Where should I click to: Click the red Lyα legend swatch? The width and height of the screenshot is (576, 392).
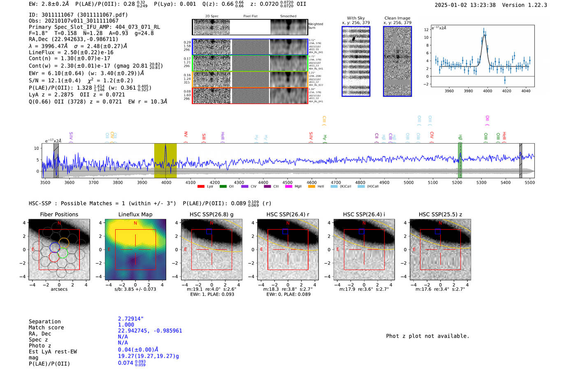click(x=201, y=187)
